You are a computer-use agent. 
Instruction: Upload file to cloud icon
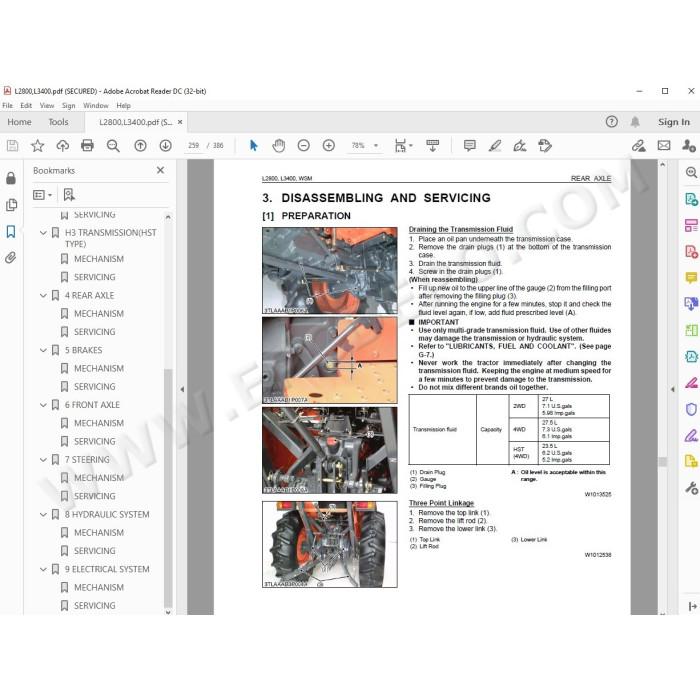(x=62, y=146)
